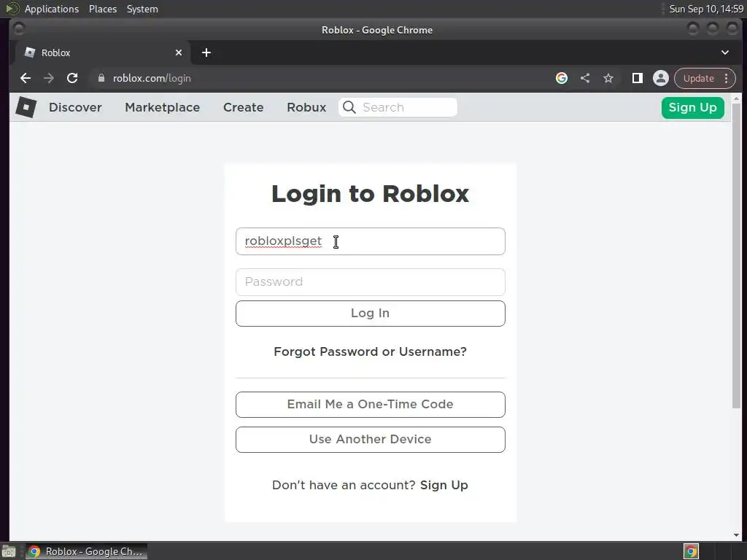Open Chrome's three-dot menu

(x=727, y=78)
